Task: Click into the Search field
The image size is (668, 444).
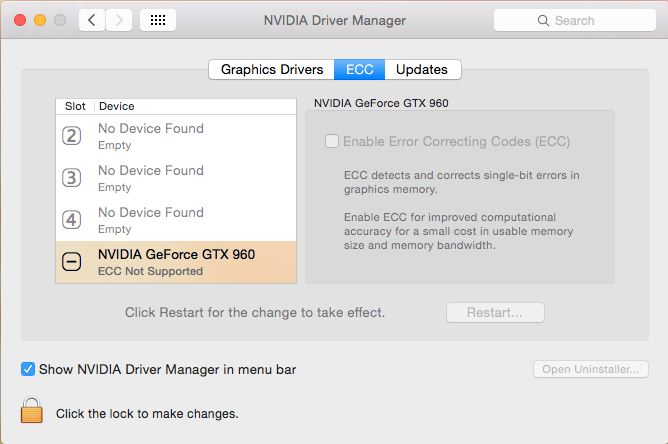Action: [x=575, y=20]
